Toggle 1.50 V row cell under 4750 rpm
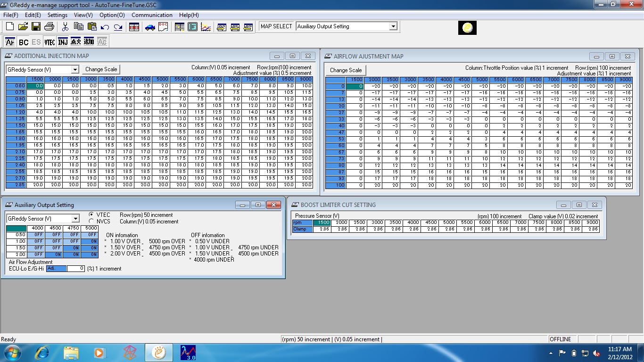Screen dimensions: 644x362 [72, 248]
